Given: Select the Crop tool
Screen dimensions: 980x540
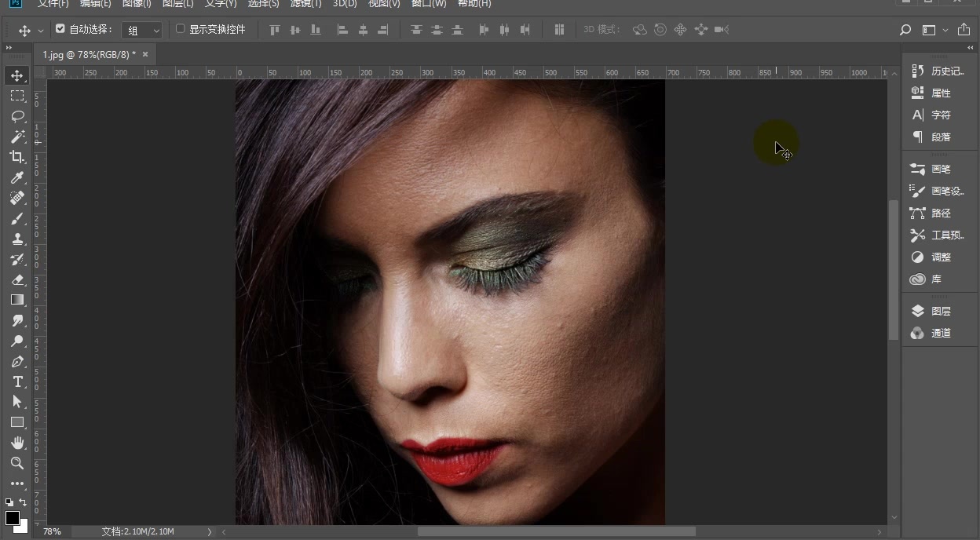Looking at the screenshot, I should (x=17, y=157).
